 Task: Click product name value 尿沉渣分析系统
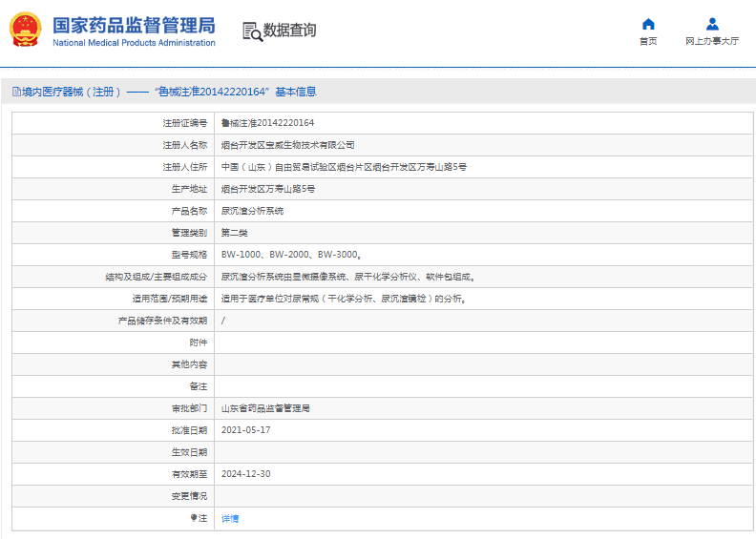tap(252, 211)
